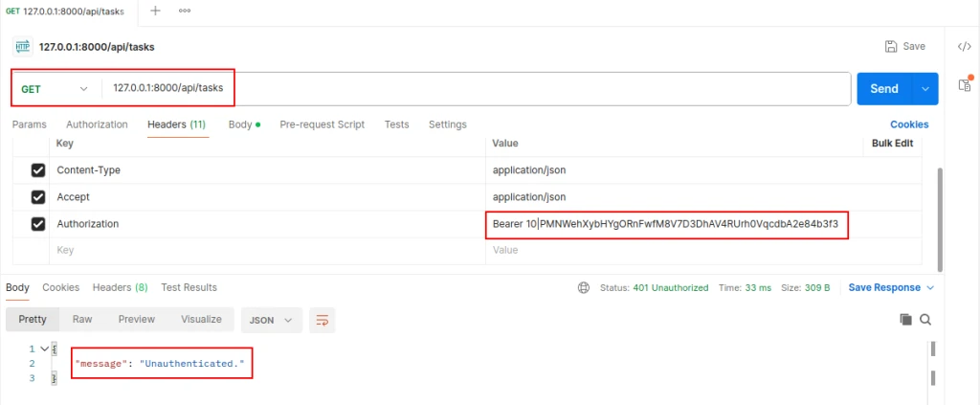Click the network globe icon near Status
The image size is (980, 405).
point(584,287)
